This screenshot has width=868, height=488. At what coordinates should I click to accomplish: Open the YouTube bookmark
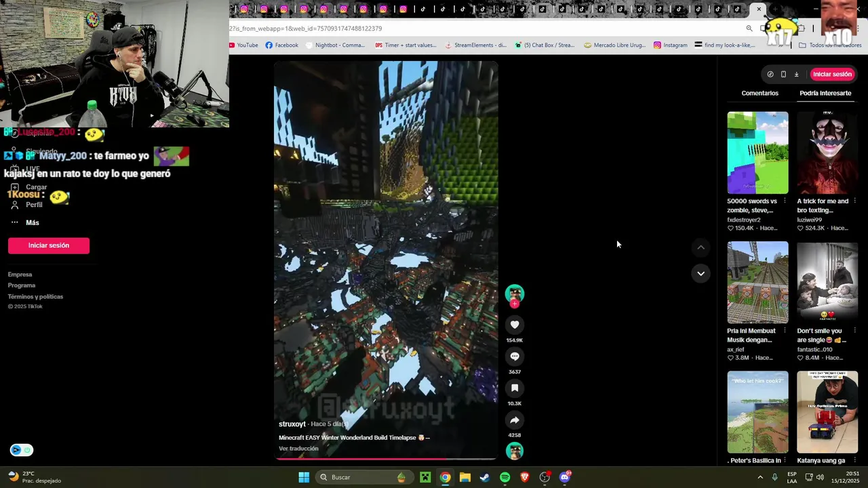(x=243, y=45)
